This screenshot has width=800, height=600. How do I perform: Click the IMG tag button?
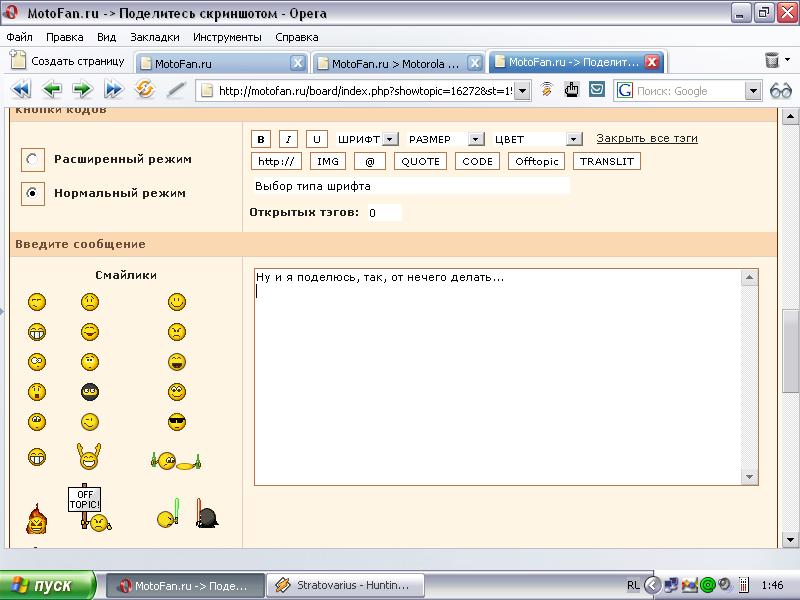coord(328,161)
